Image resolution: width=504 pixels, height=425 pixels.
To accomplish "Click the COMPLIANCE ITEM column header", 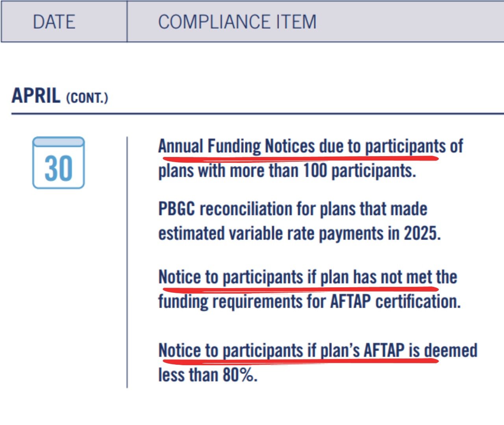I will click(x=237, y=22).
